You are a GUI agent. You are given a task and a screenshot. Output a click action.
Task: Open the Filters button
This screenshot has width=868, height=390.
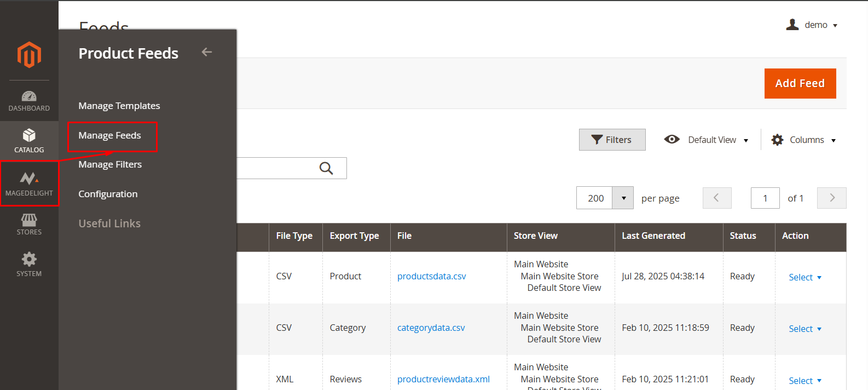point(612,140)
